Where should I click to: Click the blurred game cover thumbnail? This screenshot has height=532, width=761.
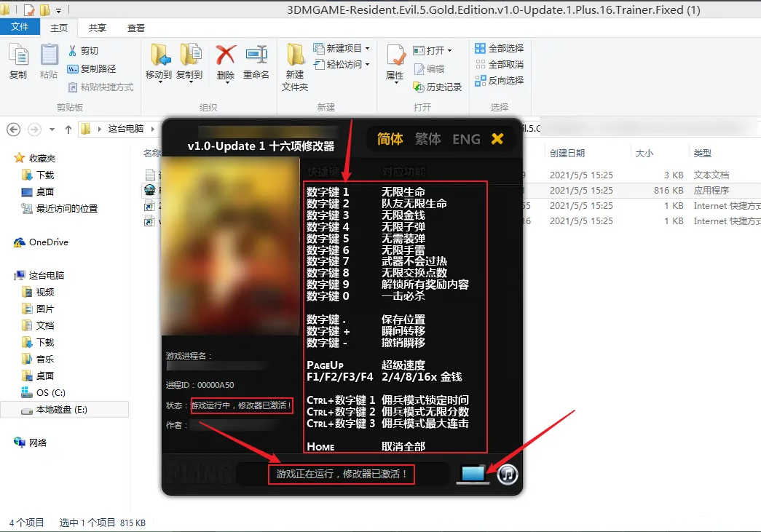click(x=231, y=247)
